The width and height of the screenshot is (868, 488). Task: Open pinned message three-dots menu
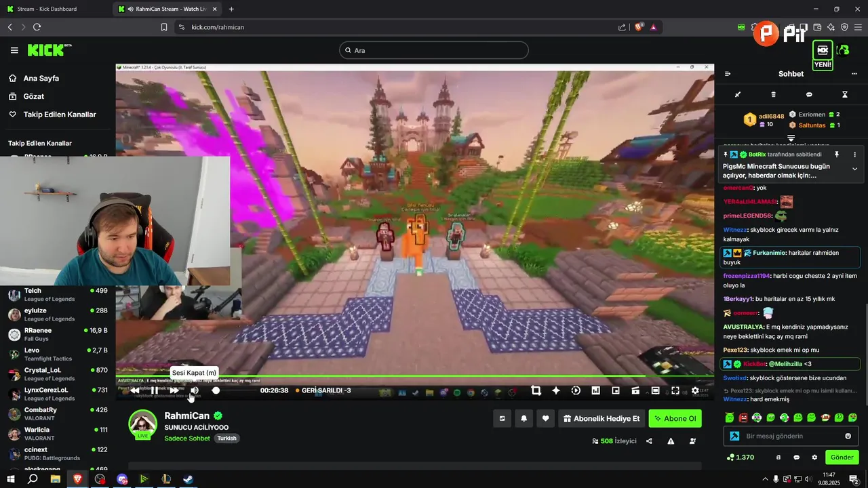coord(854,155)
